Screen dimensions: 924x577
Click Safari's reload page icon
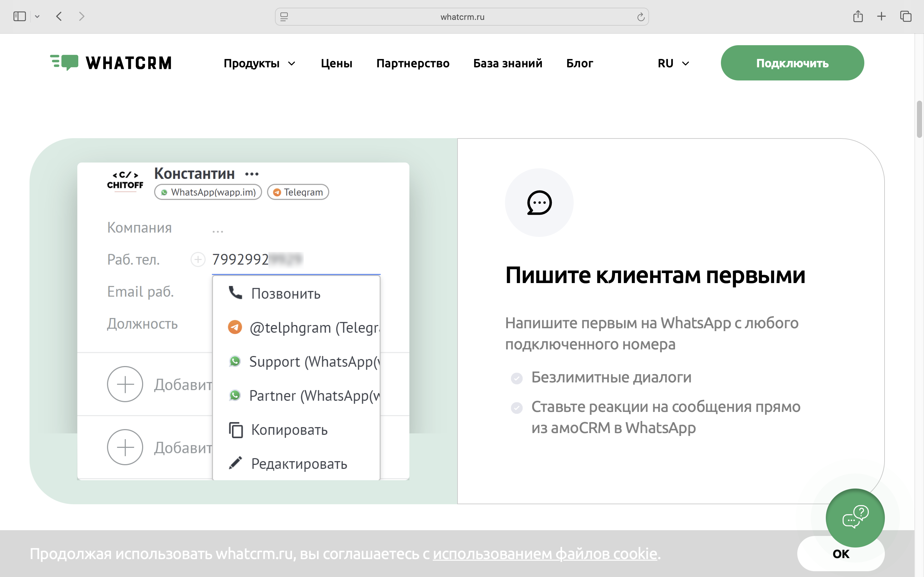point(640,17)
